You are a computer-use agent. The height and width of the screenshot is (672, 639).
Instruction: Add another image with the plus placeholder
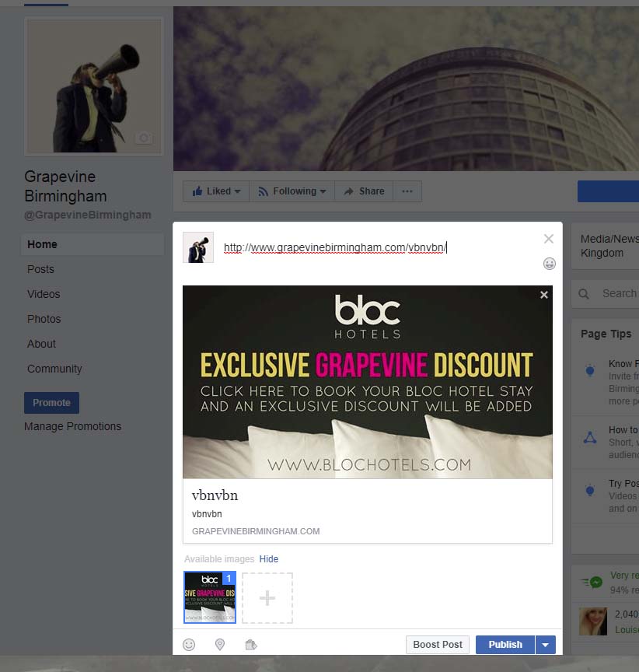(x=267, y=597)
